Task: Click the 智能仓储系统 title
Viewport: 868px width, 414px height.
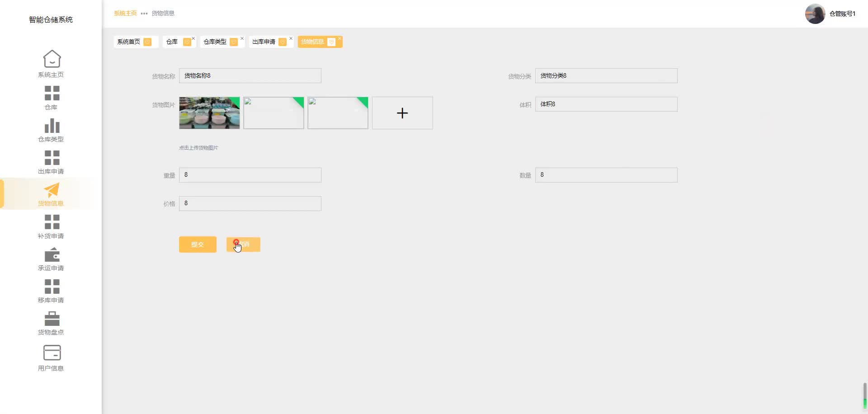Action: 51,20
